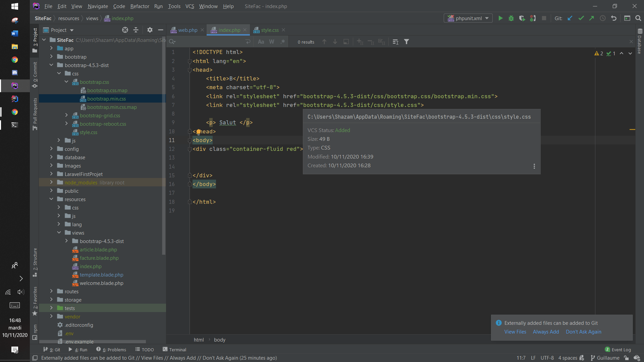Expand the app folder
Viewport: 644px width, 362px height.
point(51,48)
